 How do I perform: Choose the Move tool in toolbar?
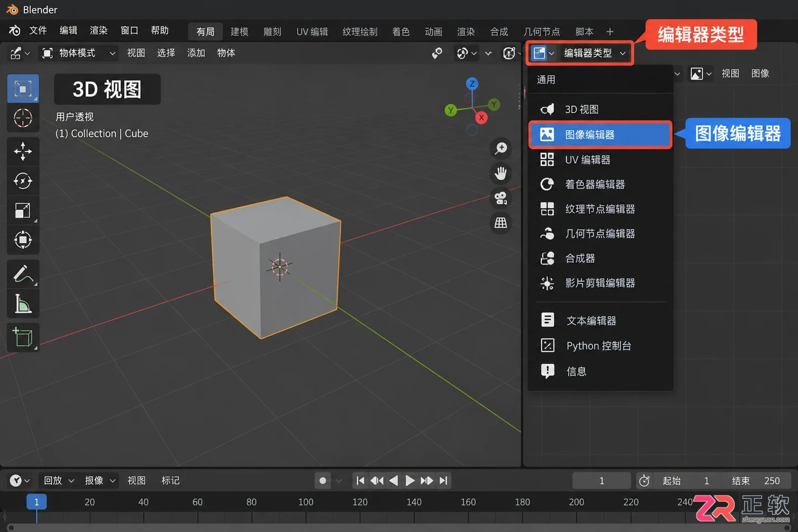pyautogui.click(x=23, y=151)
